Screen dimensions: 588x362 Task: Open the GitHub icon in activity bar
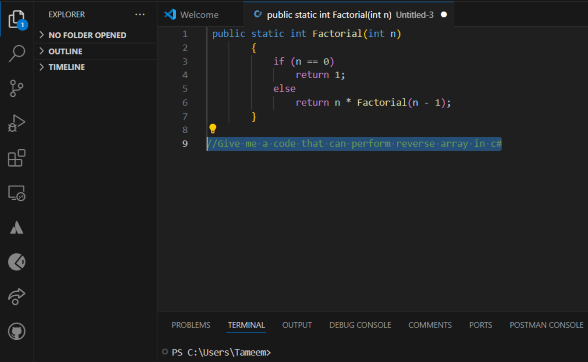pos(16,332)
